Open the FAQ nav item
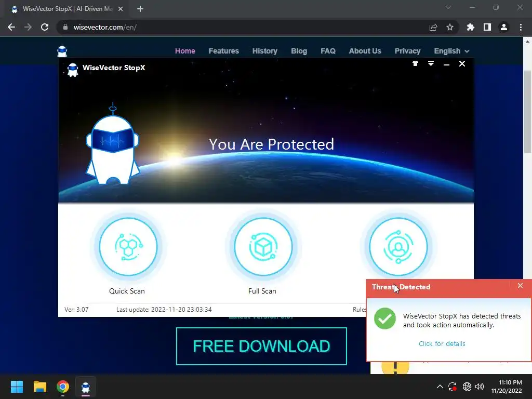 coord(328,51)
